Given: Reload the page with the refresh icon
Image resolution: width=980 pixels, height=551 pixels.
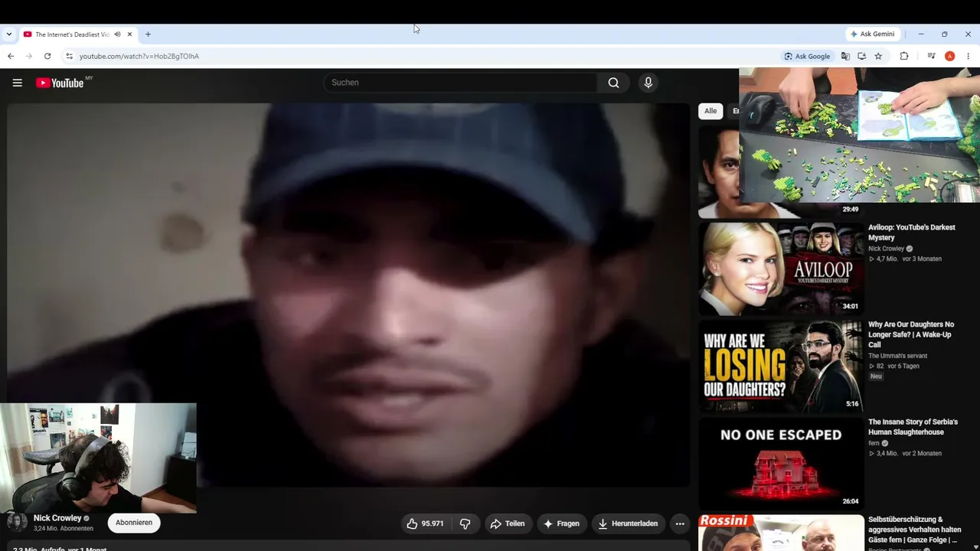Looking at the screenshot, I should click(x=47, y=56).
